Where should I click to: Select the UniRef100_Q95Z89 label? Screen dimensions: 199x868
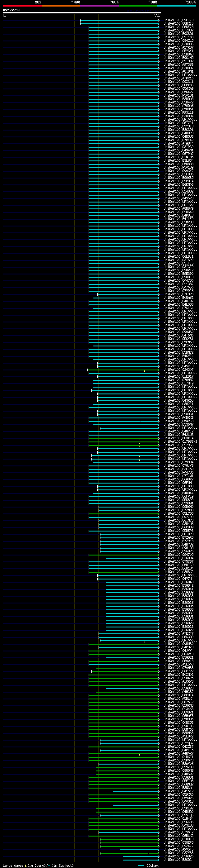pos(178,767)
